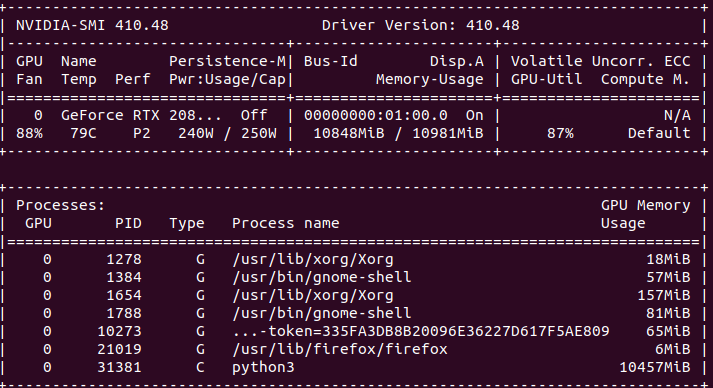
Task: Click the PID 10273 entry
Action: 119,332
